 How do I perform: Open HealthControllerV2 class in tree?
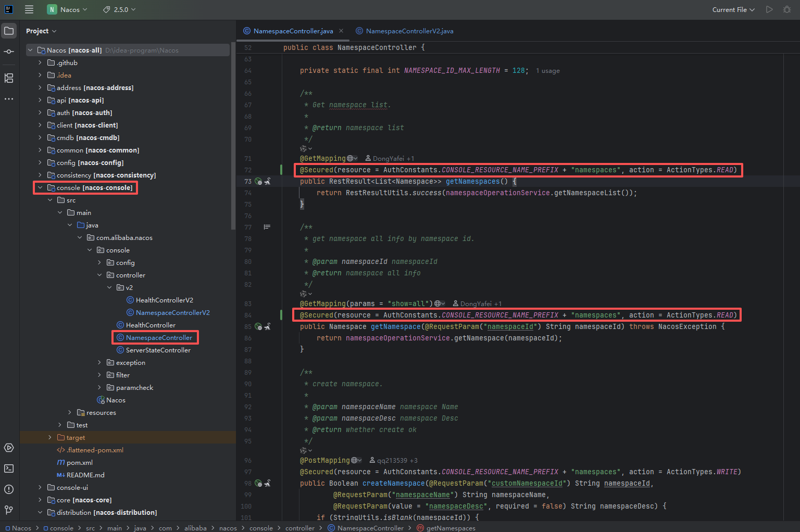(160, 300)
